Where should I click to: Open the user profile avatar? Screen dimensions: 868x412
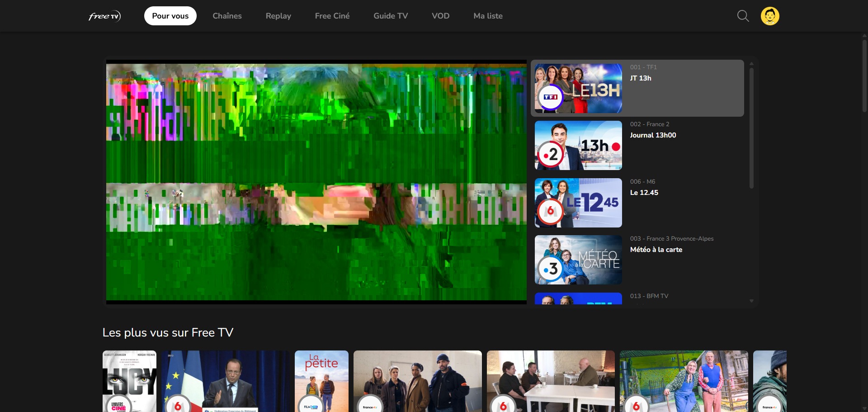[x=769, y=16]
